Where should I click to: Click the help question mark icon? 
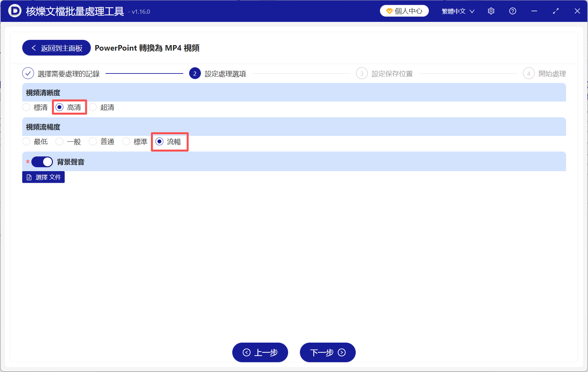(x=512, y=11)
